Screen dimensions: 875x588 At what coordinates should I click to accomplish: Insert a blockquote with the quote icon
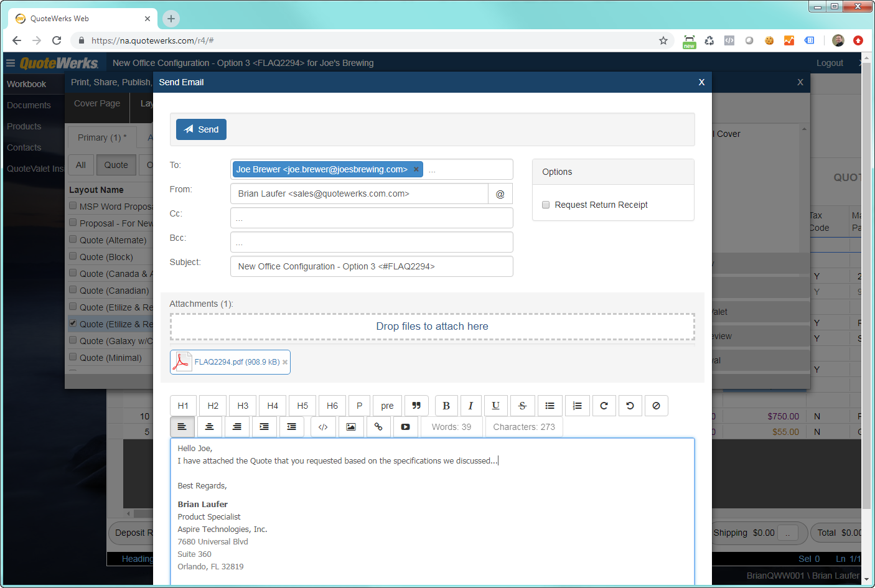(416, 406)
